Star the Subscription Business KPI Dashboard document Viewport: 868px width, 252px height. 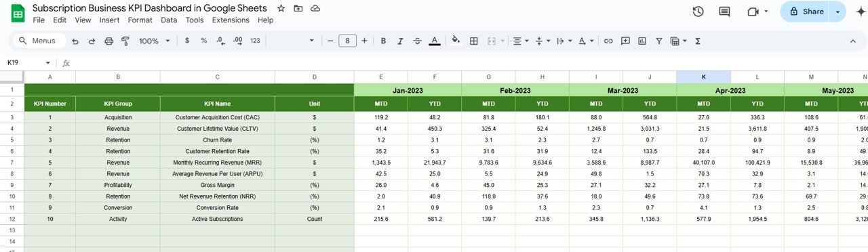(x=281, y=8)
